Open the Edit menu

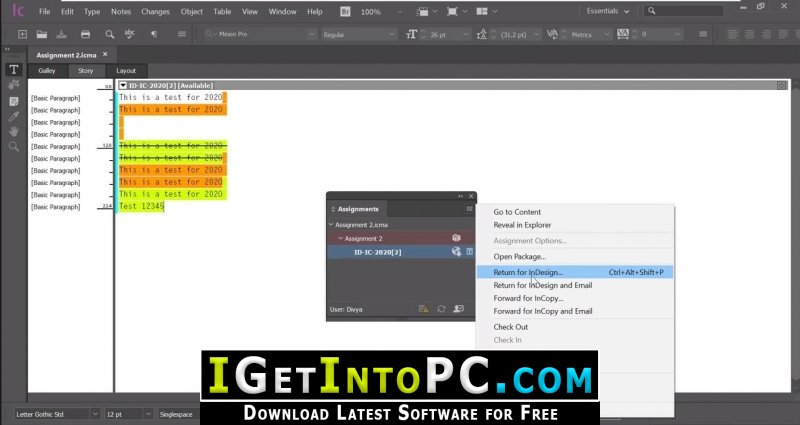(x=67, y=11)
